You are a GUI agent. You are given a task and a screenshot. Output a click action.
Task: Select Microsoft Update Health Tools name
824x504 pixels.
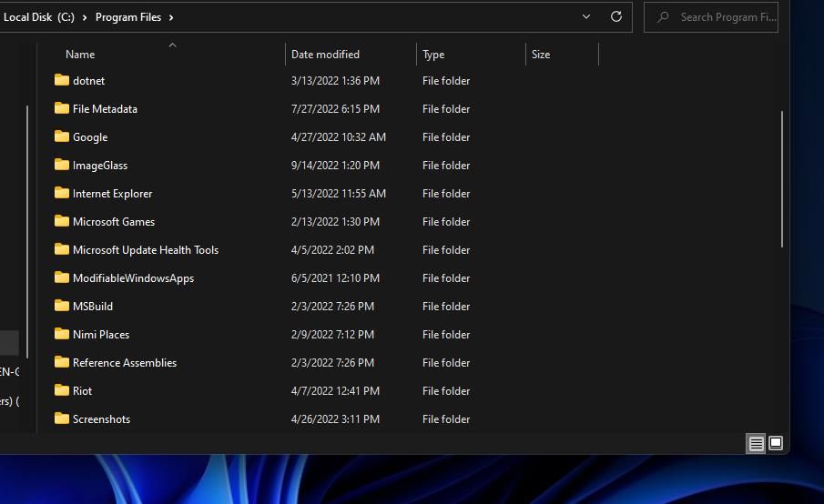(x=146, y=250)
